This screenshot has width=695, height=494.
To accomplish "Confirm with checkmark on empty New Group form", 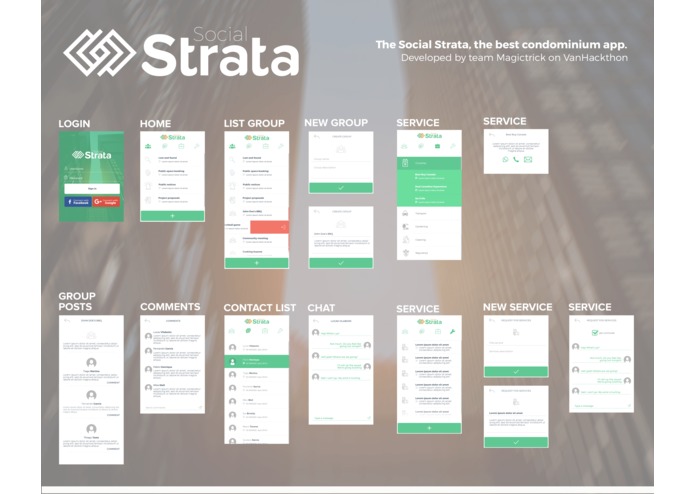I will coord(341,188).
